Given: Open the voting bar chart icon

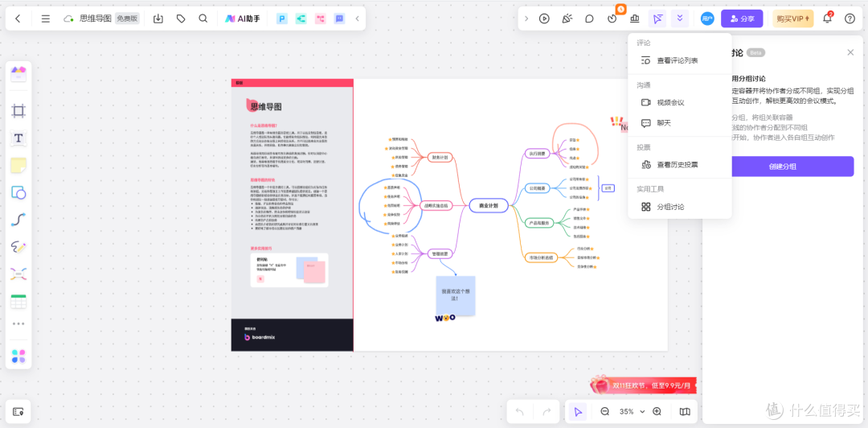Looking at the screenshot, I should click(x=634, y=19).
